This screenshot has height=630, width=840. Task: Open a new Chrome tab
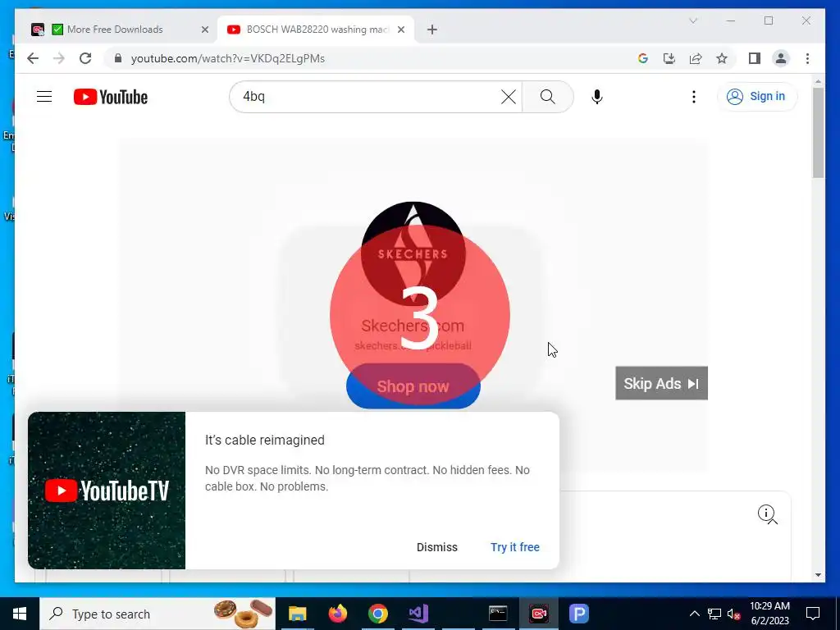(431, 30)
